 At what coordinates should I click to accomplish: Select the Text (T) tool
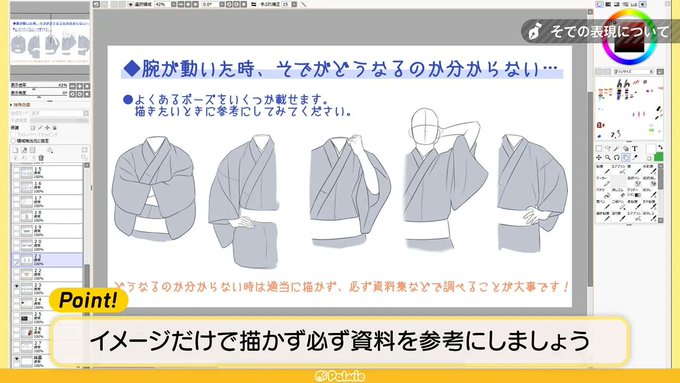pos(635,149)
